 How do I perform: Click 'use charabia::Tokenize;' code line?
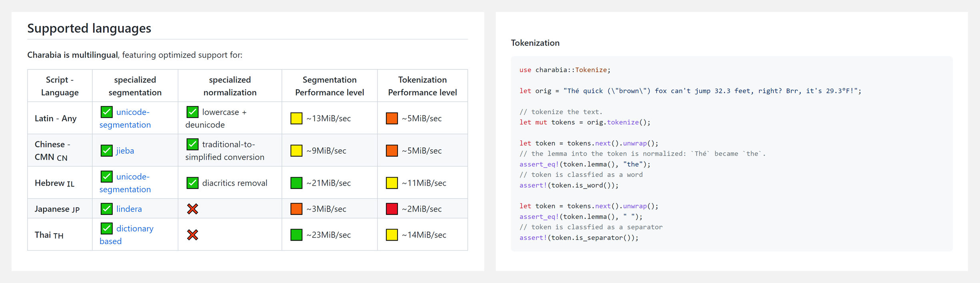[565, 70]
